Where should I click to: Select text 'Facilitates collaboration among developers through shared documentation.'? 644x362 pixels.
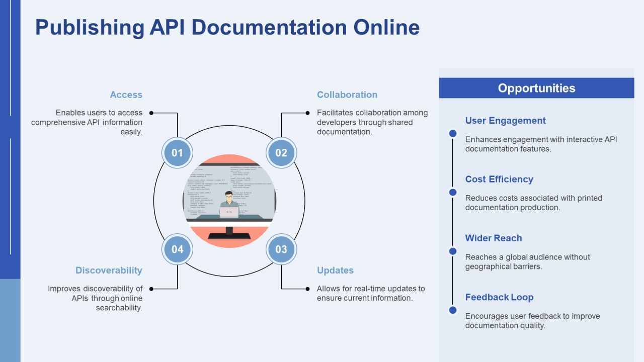[372, 122]
